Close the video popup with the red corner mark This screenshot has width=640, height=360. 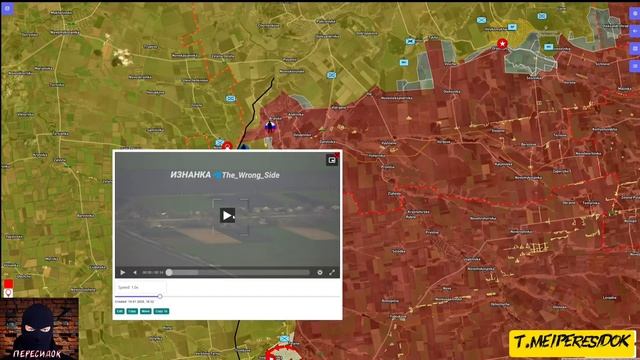tap(337, 154)
